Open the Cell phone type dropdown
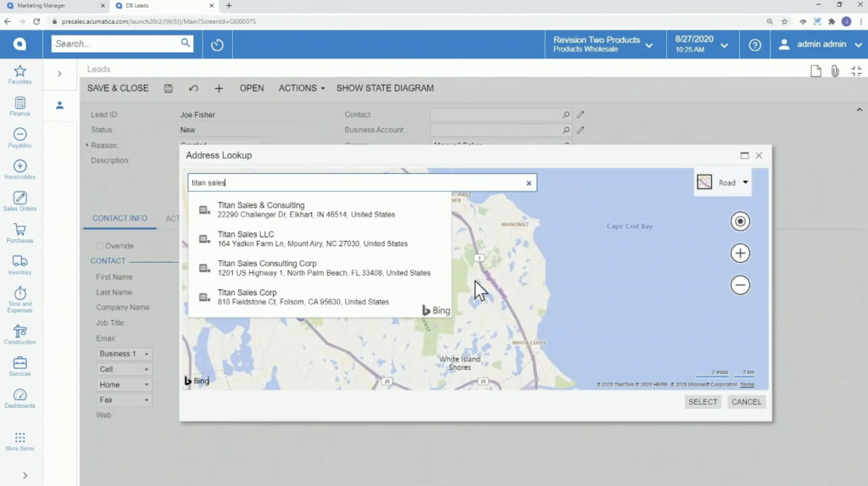Screen dimensions: 868x486 (124, 369)
